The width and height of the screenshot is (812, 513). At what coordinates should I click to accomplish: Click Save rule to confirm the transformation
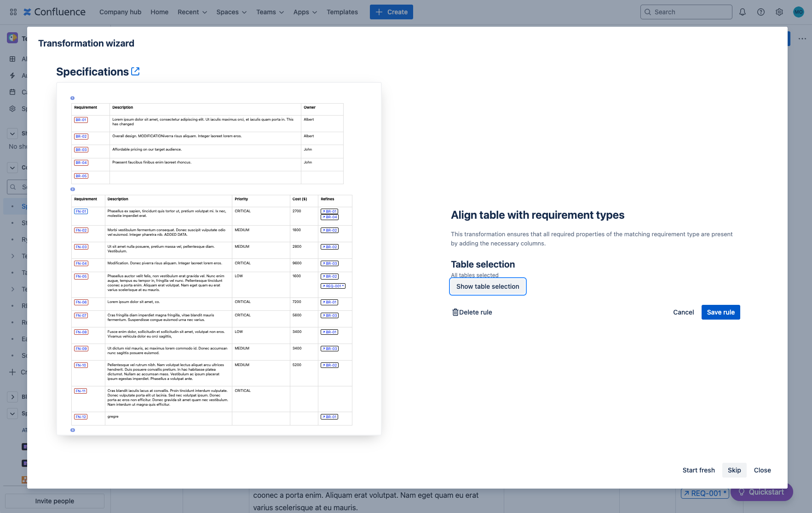720,312
